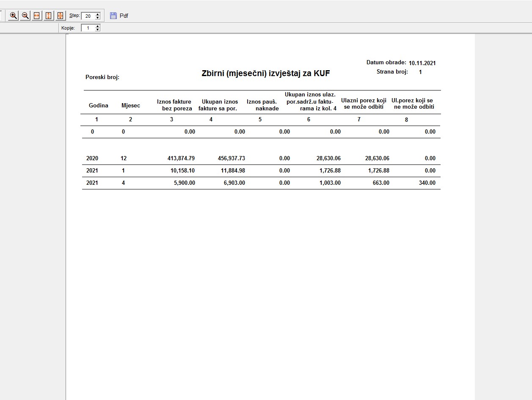The image size is (532, 400).
Task: Click the 340.00 non-deductible tax value
Action: click(x=427, y=183)
